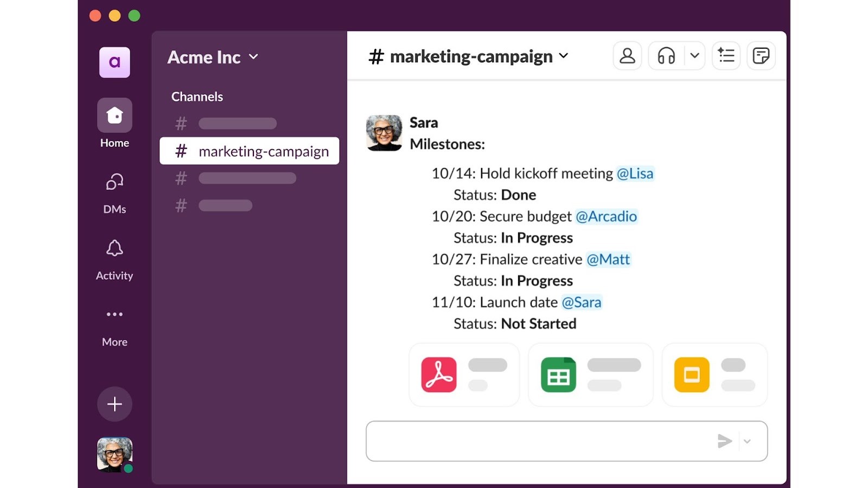View channel members via the person icon
868x488 pixels.
627,55
